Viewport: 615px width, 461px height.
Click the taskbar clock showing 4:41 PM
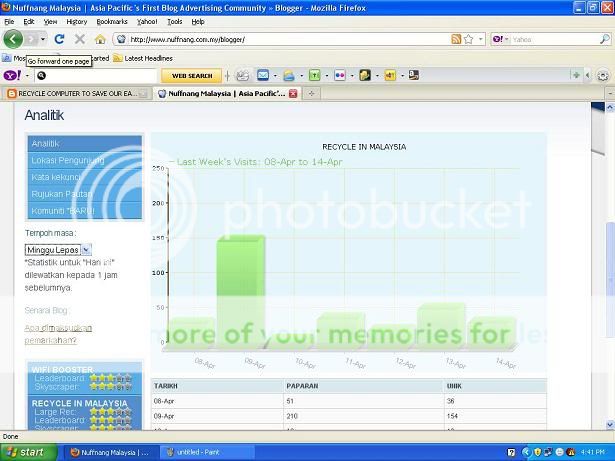pyautogui.click(x=593, y=452)
